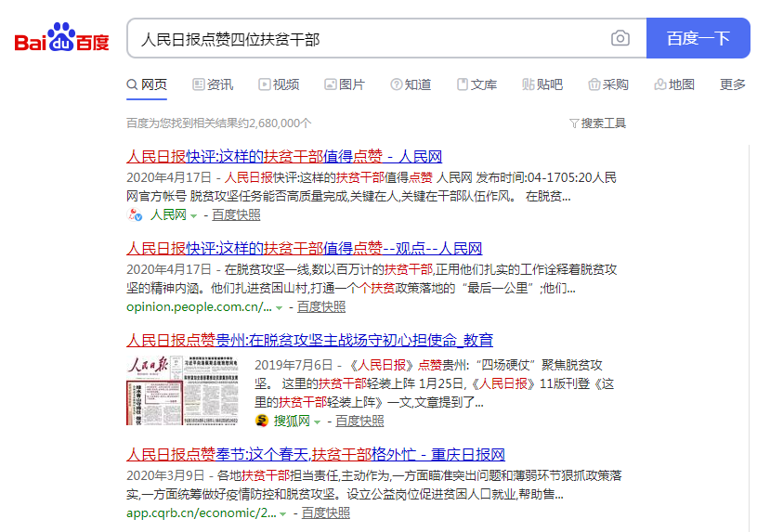The height and width of the screenshot is (532, 757).
Task: Click the 知道 tab question icon
Action: [397, 84]
